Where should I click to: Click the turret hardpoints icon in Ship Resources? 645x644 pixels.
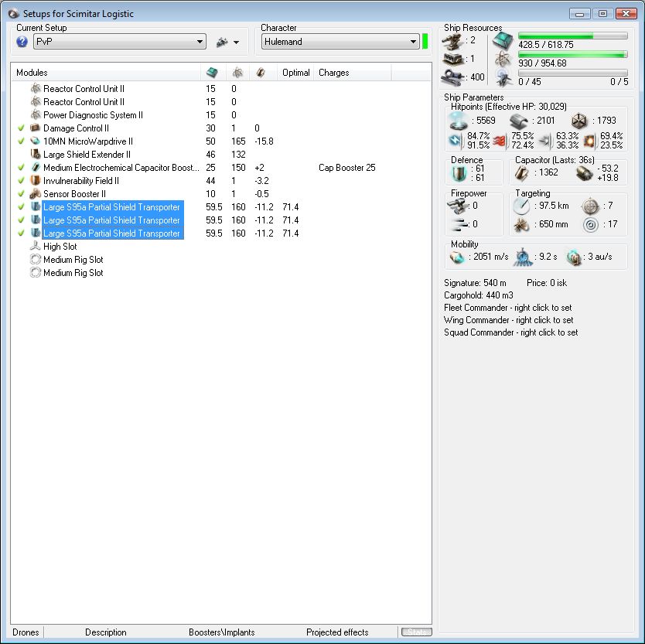[452, 41]
